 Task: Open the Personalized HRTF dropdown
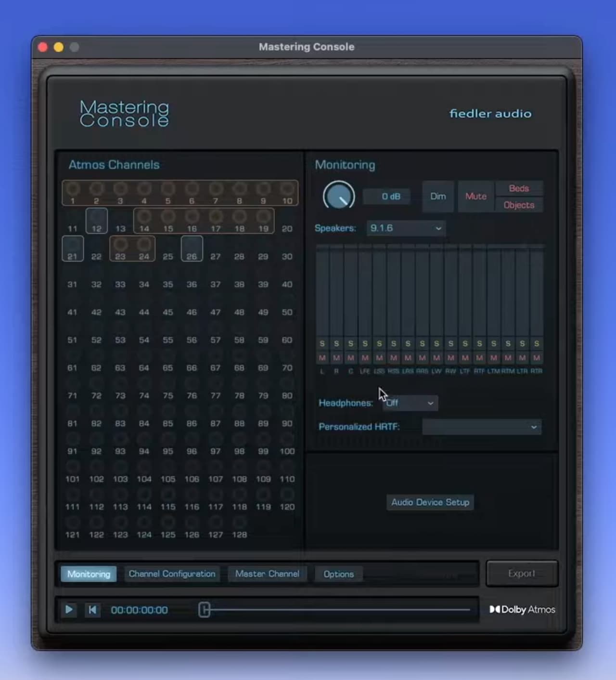(481, 427)
